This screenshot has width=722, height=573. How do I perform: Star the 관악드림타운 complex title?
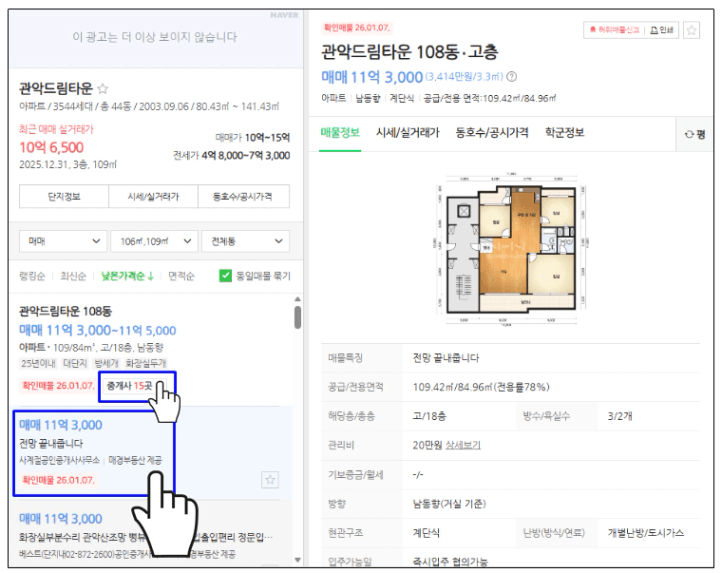[x=103, y=88]
